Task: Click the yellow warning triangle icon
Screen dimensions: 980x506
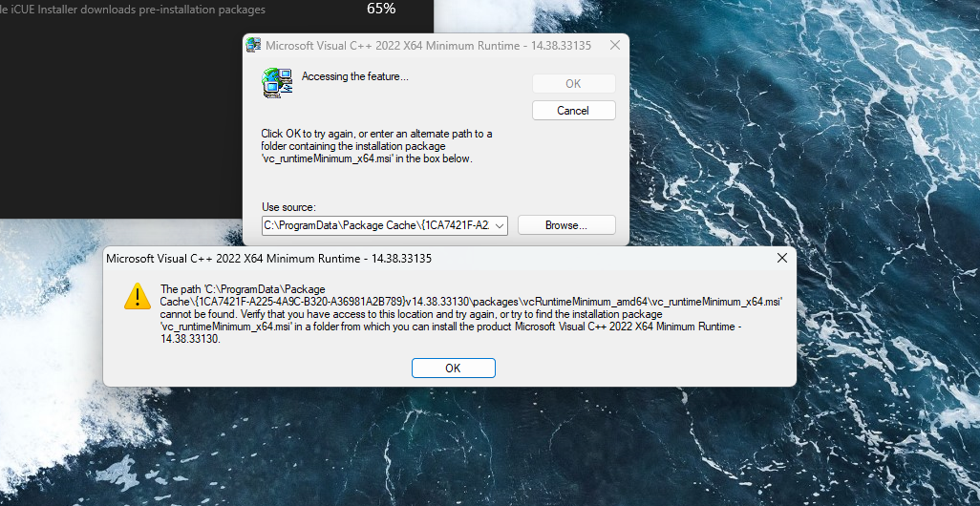Action: (138, 296)
